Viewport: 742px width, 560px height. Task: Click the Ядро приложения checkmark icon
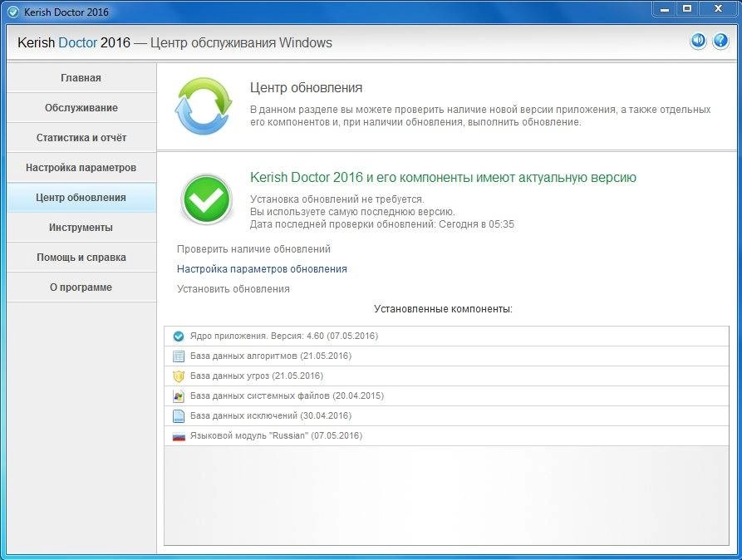coord(179,336)
